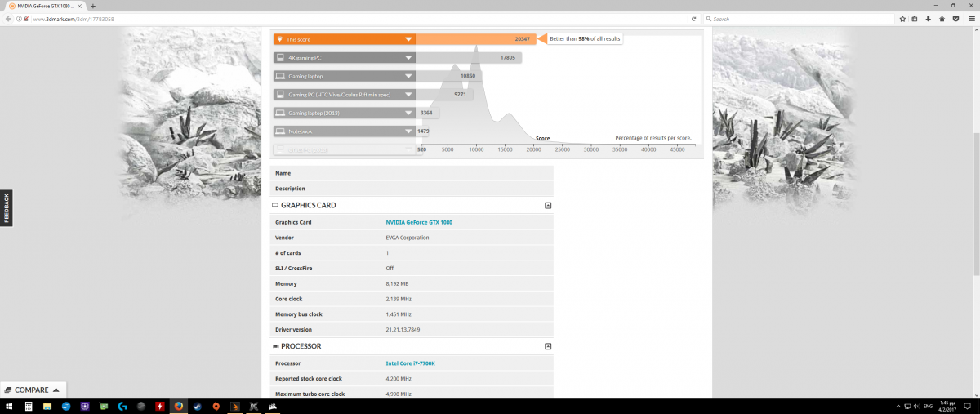Open the red lightning-bolt taskbar app

click(x=160, y=406)
